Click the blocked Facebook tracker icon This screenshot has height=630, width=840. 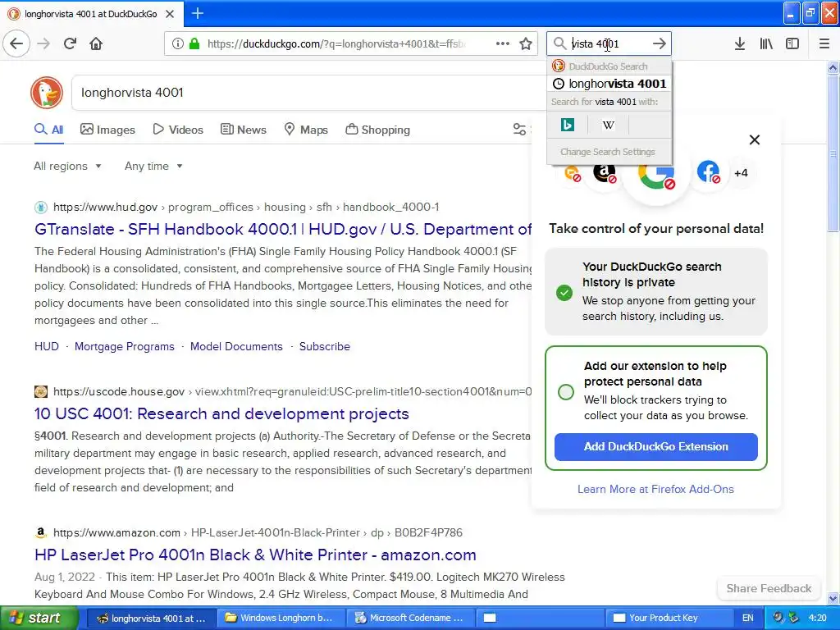pos(708,172)
